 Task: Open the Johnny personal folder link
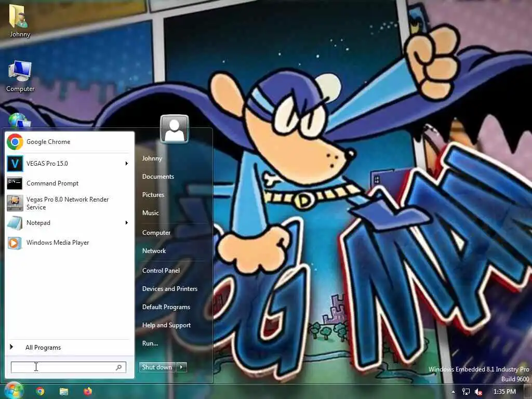(x=152, y=158)
